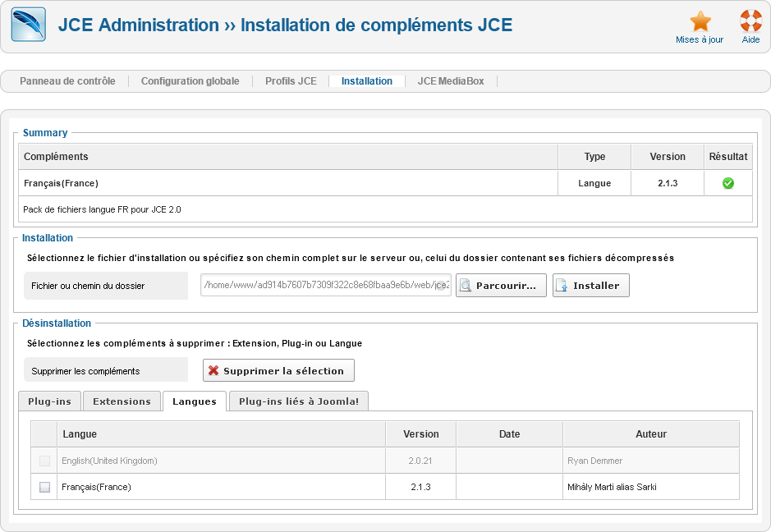Click the green checkmark result icon
This screenshot has width=771, height=532.
(x=727, y=183)
